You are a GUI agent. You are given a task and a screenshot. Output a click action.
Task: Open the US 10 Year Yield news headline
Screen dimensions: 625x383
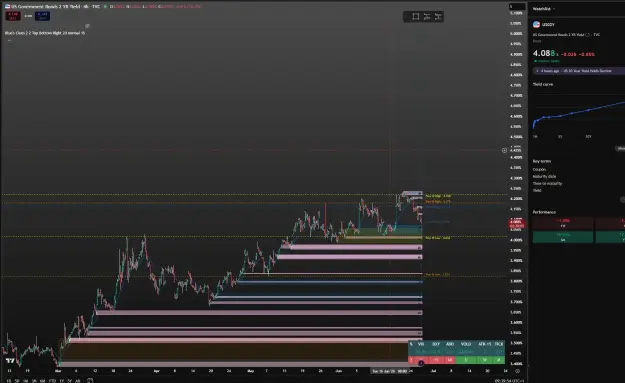point(578,71)
